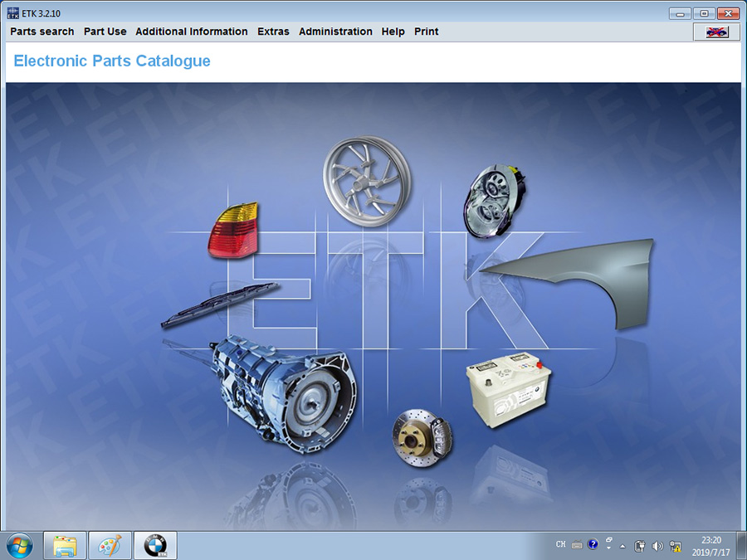Close the ETK 3.2.10 window
Screen dimensions: 747x560
tap(728, 14)
